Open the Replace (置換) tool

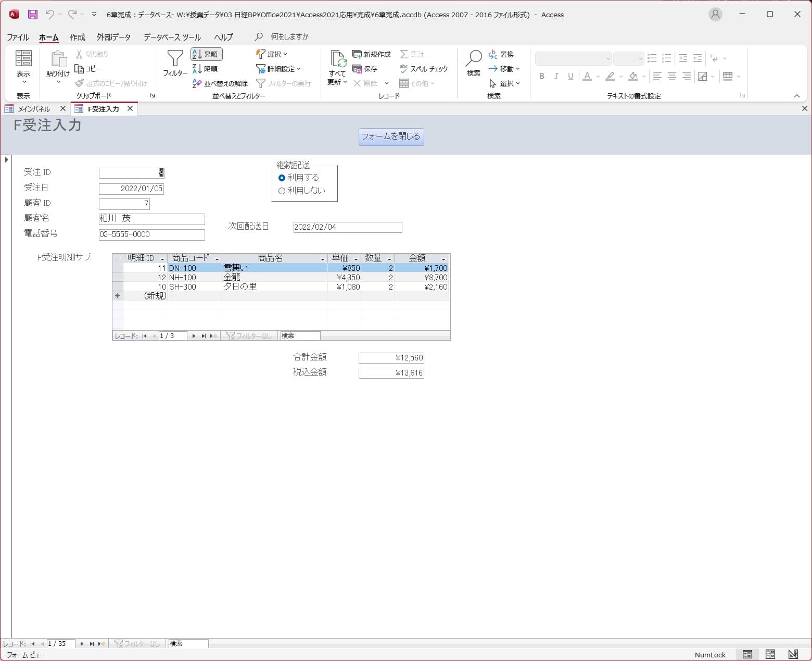tap(501, 54)
